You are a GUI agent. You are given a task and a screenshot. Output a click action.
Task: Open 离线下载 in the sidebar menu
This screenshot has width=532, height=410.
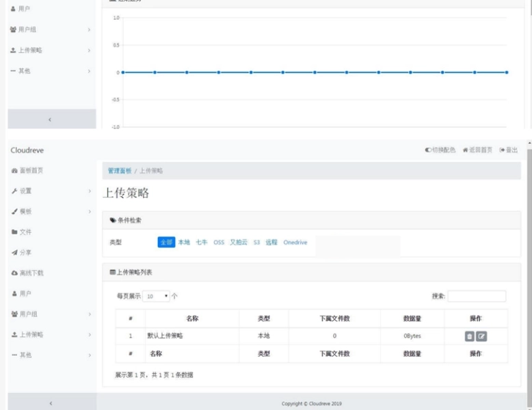coord(31,273)
